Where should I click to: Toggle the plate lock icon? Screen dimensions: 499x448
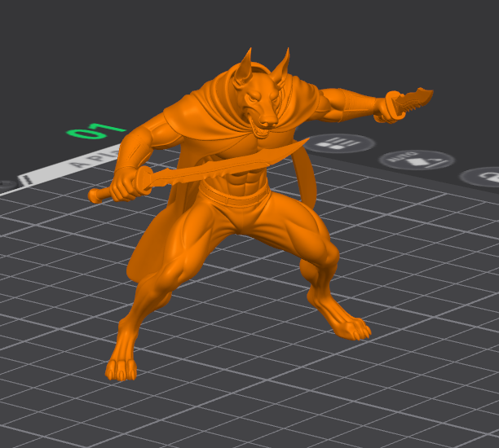[481, 177]
